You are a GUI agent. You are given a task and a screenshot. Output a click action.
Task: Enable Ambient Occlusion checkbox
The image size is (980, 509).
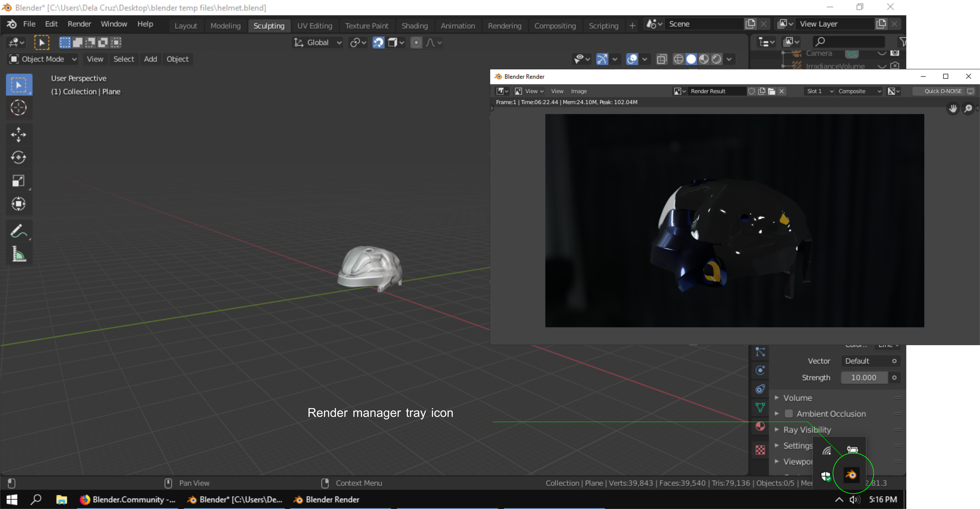click(x=789, y=414)
